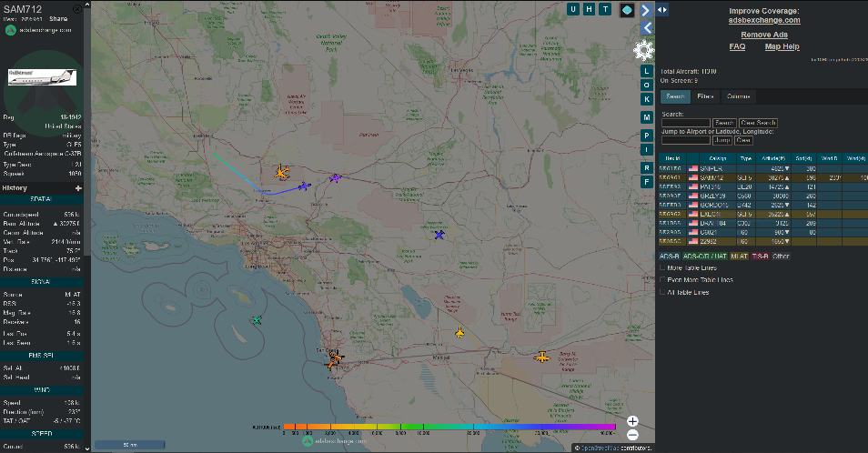The height and width of the screenshot is (453, 868).
Task: Open the Gulfstream aircraft photo thumbnail
Action: tap(42, 77)
